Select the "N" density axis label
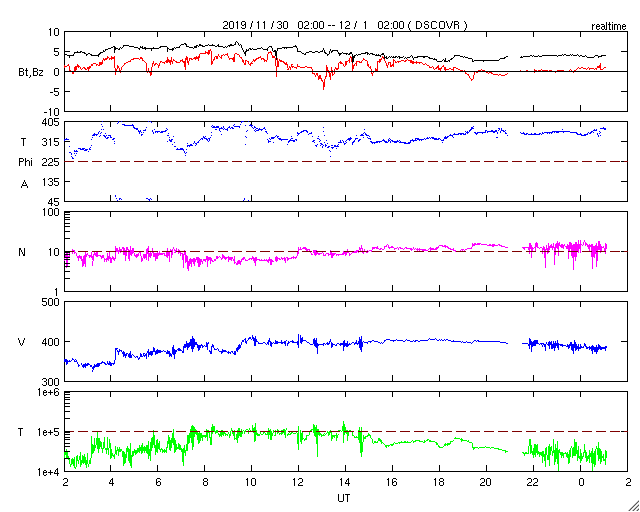Viewport: 640px width, 512px height. pyautogui.click(x=22, y=252)
